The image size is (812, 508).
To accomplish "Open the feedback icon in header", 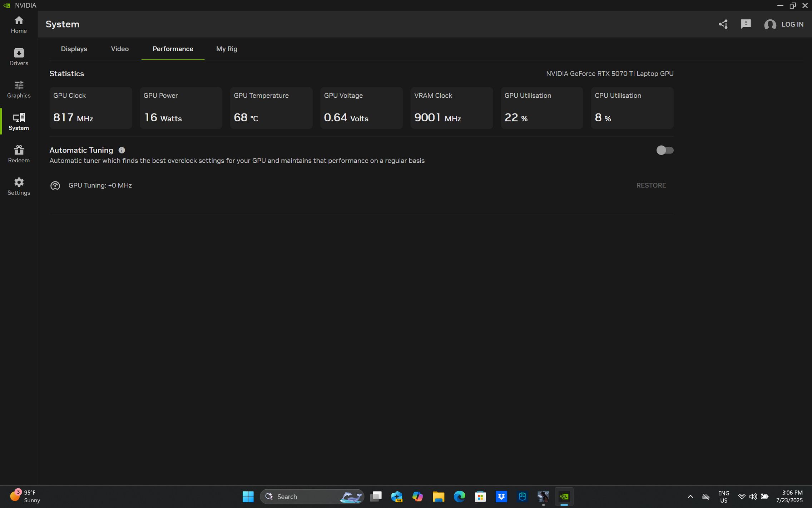I will point(746,24).
